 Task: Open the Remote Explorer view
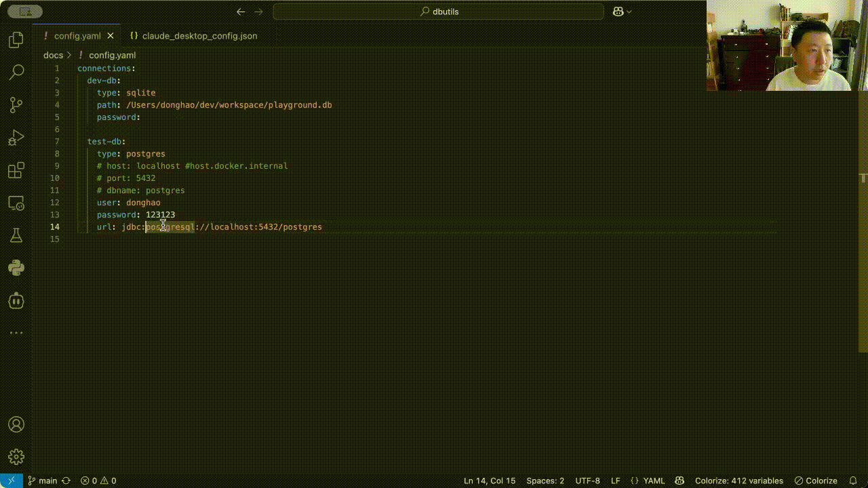[x=16, y=203]
